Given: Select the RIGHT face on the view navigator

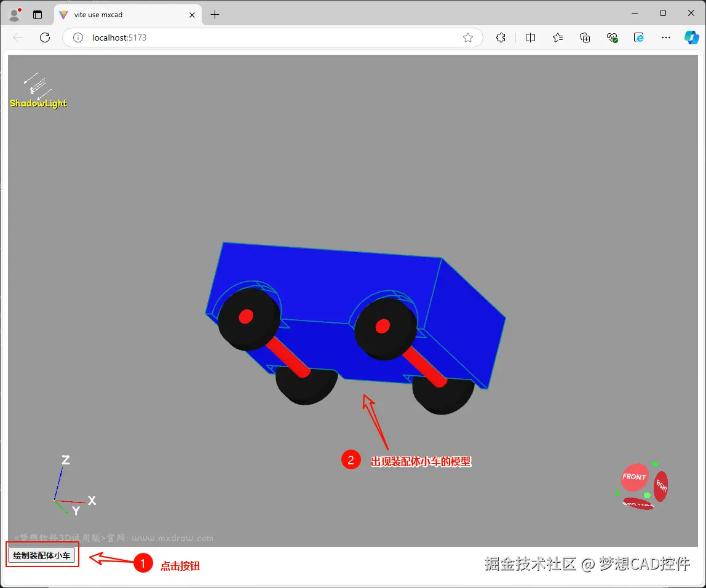Looking at the screenshot, I should [x=661, y=487].
